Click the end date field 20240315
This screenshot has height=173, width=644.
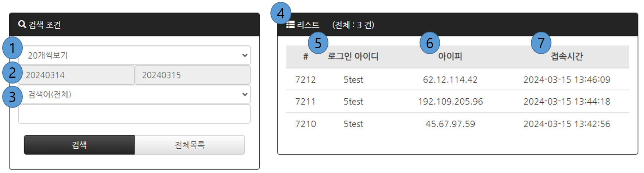click(193, 75)
